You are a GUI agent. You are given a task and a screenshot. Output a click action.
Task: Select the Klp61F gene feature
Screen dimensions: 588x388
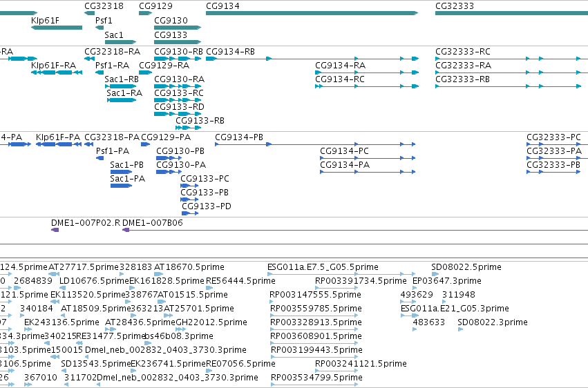pos(57,28)
